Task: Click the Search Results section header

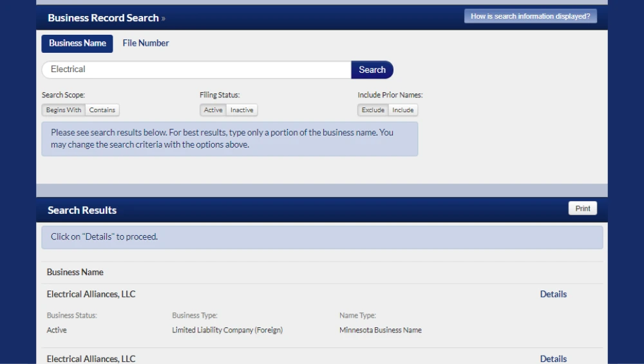Action: 82,210
